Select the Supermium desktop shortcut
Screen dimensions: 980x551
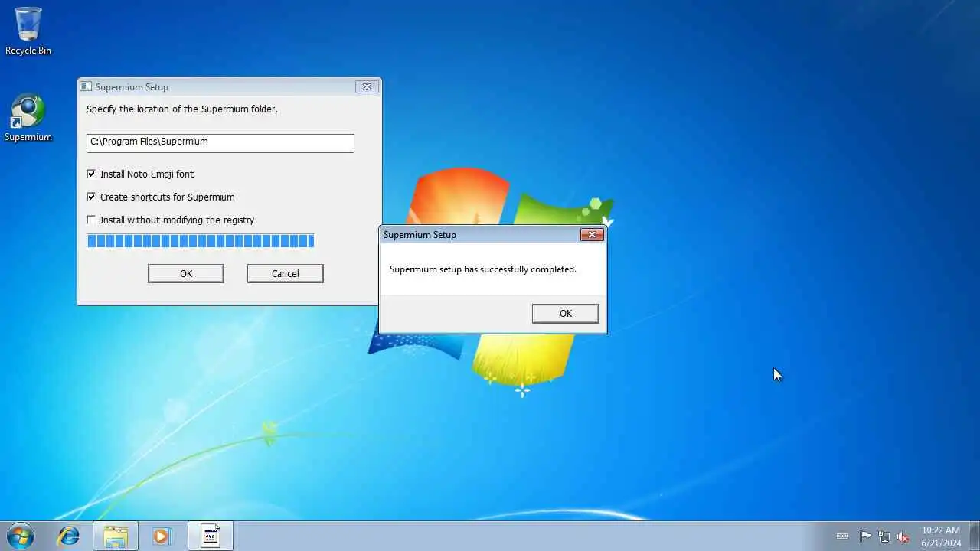pyautogui.click(x=28, y=118)
